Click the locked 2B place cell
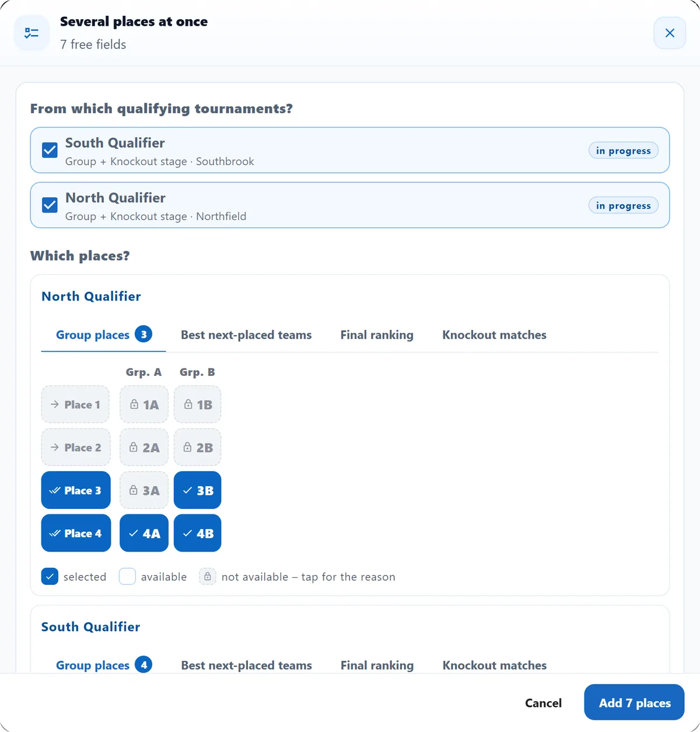700x732 pixels. [198, 448]
